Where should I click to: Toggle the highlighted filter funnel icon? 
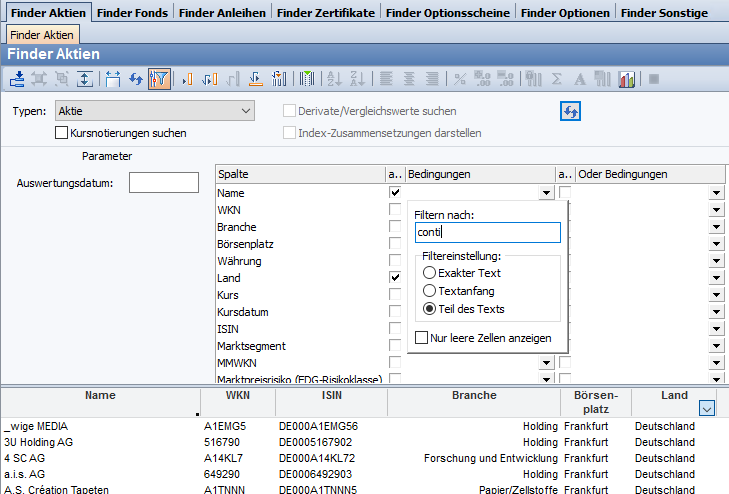pos(158,79)
